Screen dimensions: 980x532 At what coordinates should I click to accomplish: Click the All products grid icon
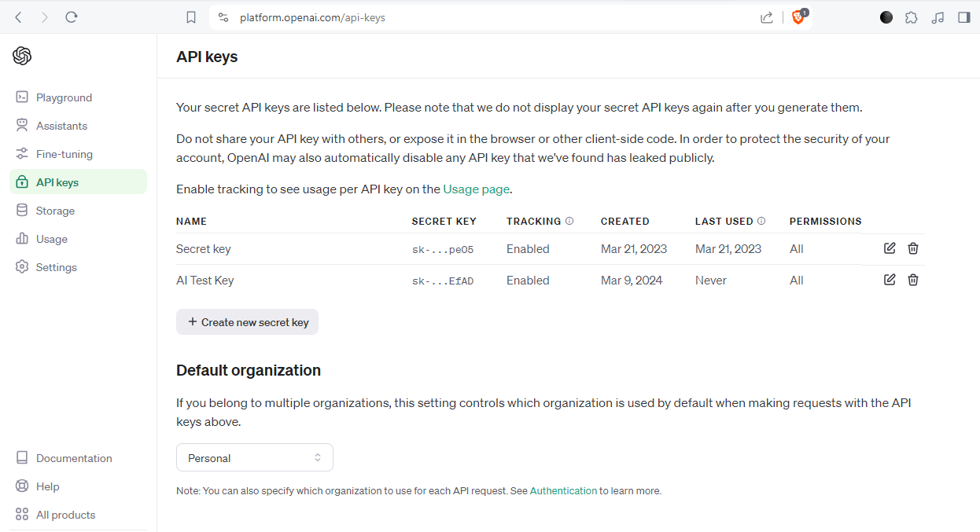click(x=22, y=515)
